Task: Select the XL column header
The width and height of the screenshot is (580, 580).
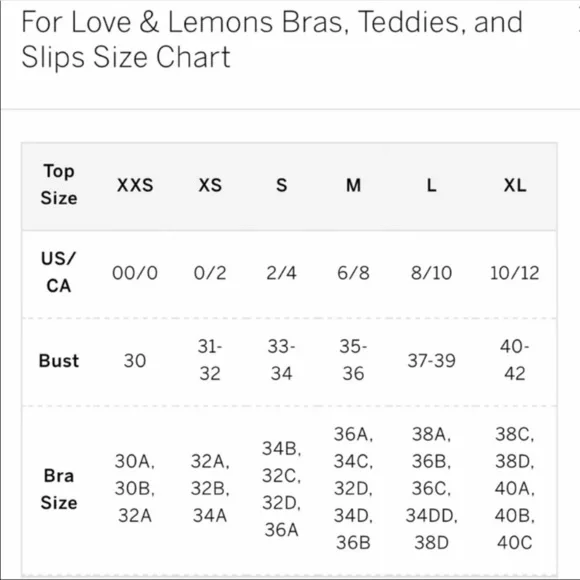Action: pyautogui.click(x=515, y=185)
